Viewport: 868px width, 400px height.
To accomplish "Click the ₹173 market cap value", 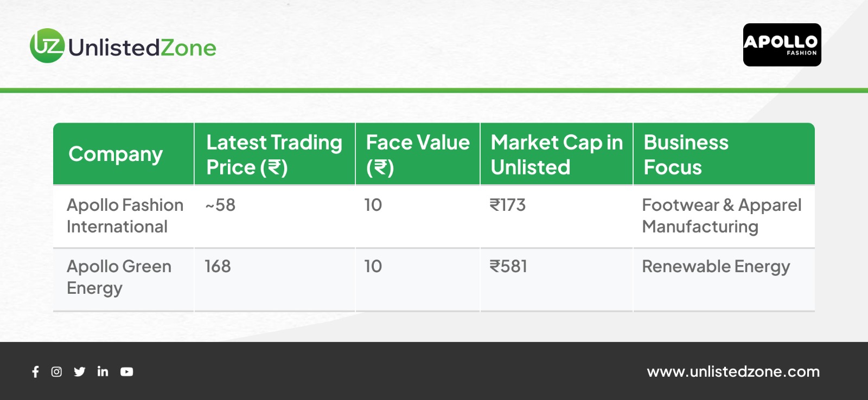I will tap(508, 205).
